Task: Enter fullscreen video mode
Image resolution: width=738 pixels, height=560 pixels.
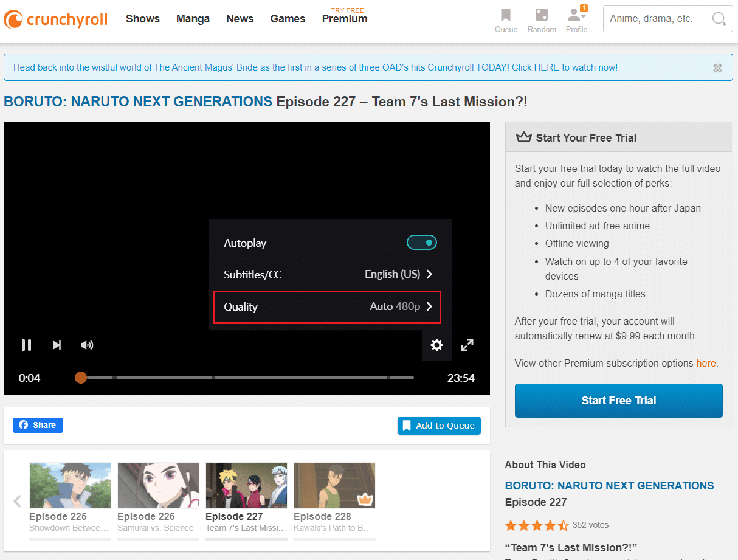Action: pos(467,345)
